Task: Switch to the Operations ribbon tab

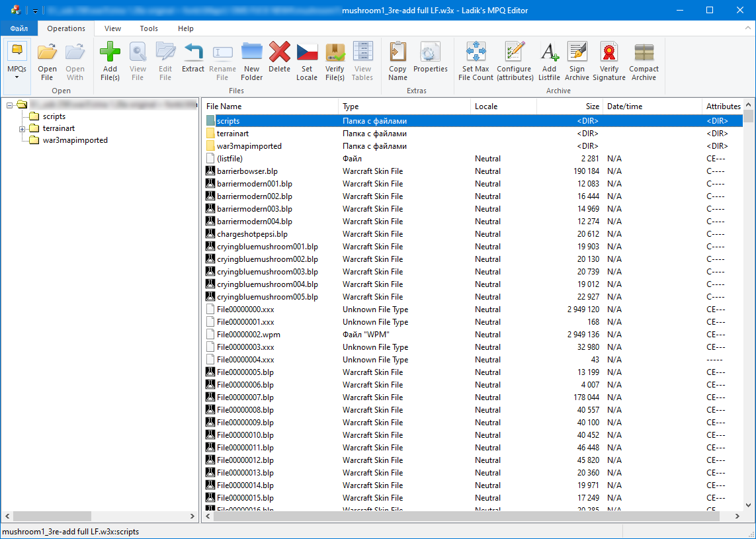Action: click(x=66, y=28)
